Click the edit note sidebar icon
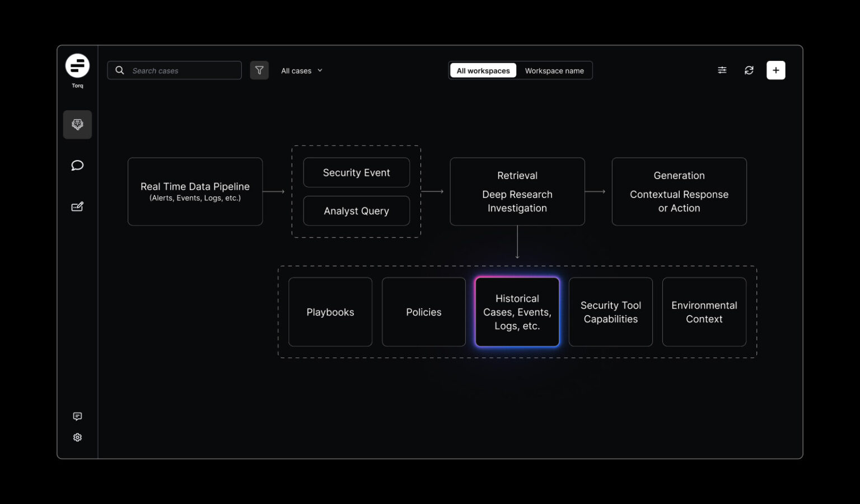Image resolution: width=860 pixels, height=504 pixels. click(77, 207)
